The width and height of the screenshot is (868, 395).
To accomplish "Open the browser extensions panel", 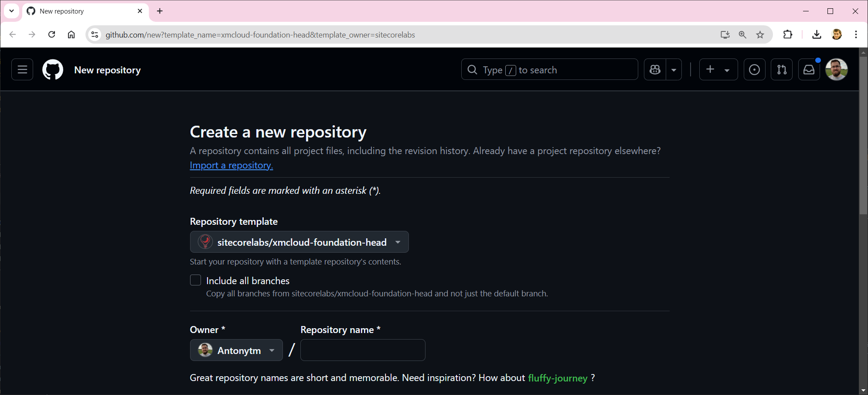I will [788, 34].
